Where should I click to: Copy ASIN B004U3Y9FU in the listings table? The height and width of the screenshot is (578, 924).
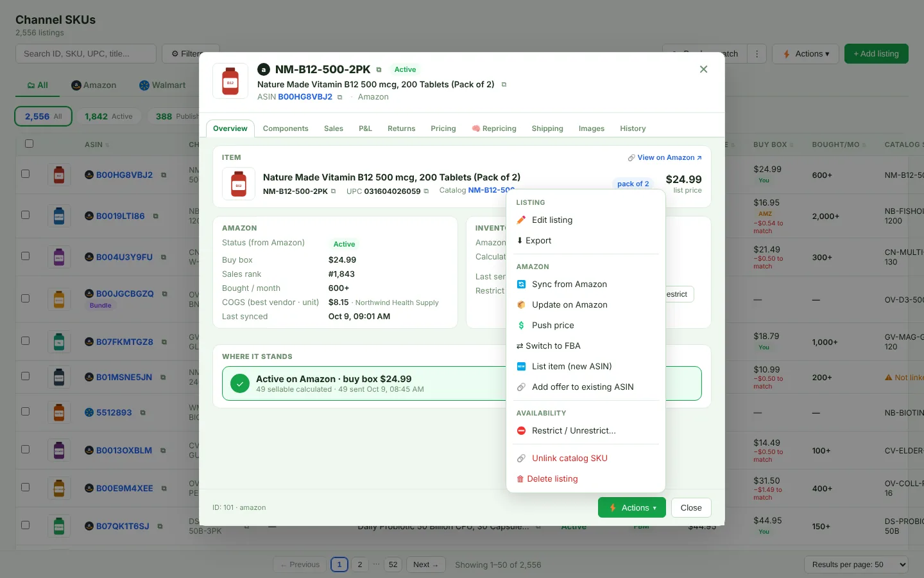click(164, 258)
